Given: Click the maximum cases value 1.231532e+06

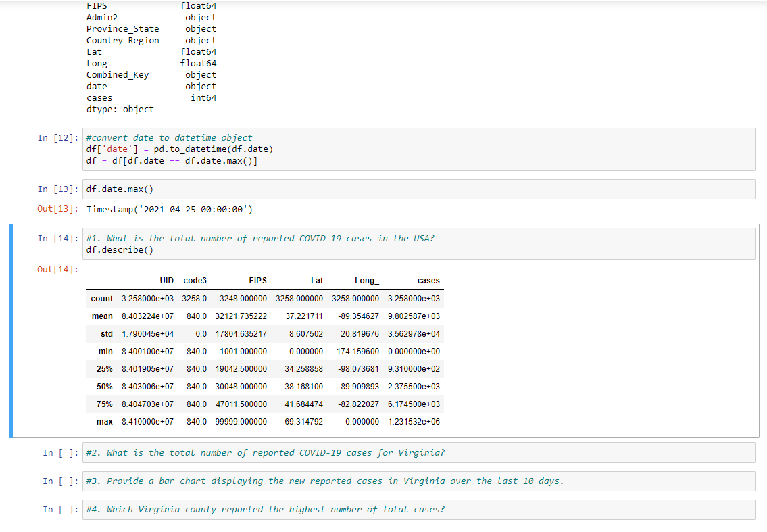Looking at the screenshot, I should 416,422.
